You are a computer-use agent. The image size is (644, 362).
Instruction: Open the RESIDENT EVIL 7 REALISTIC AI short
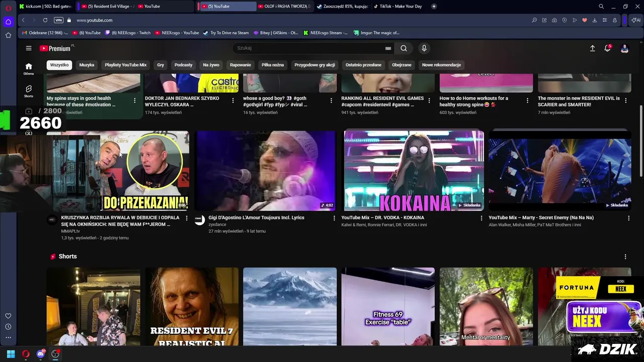pyautogui.click(x=192, y=307)
